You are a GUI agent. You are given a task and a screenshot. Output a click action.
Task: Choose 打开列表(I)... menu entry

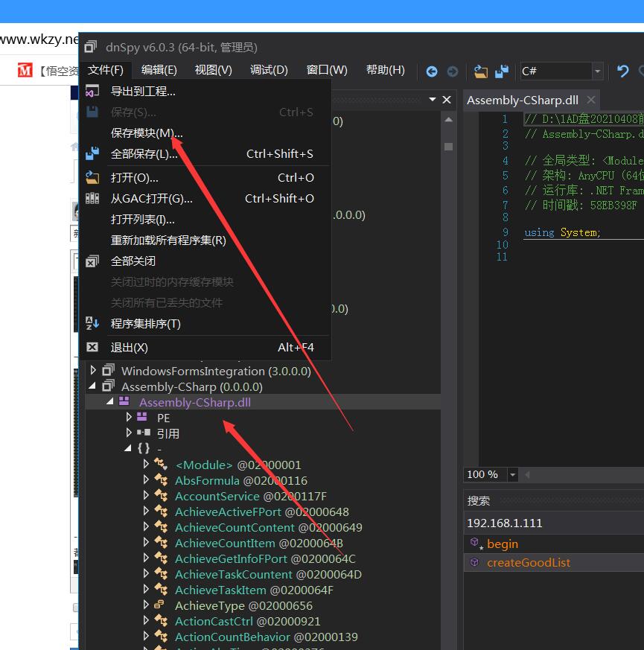coord(205,220)
